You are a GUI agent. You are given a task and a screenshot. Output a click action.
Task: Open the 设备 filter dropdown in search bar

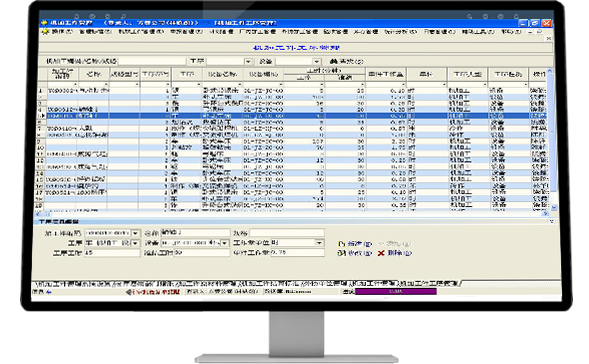317,61
